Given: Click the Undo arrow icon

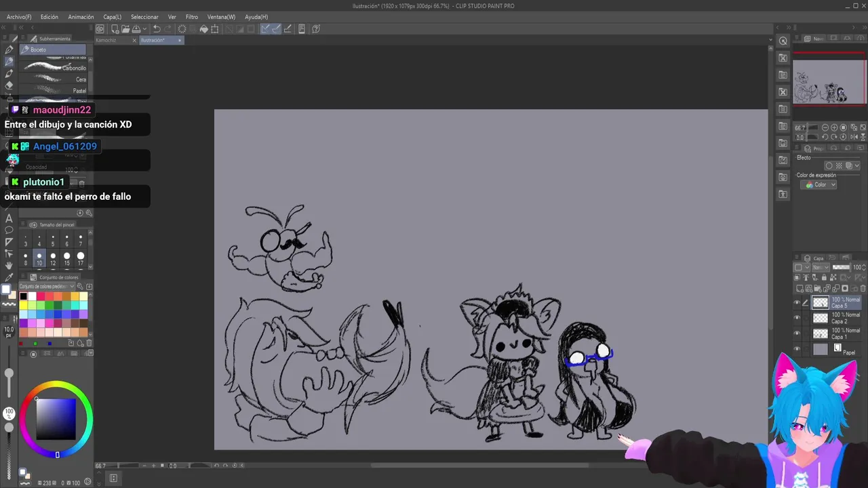Looking at the screenshot, I should tap(157, 29).
